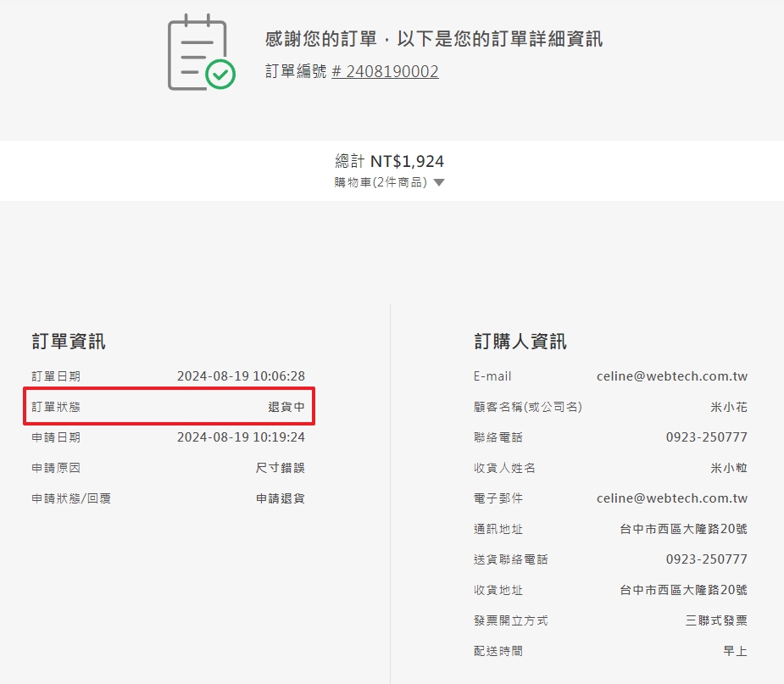Select recipient name 米小粒
784x684 pixels.
point(729,468)
